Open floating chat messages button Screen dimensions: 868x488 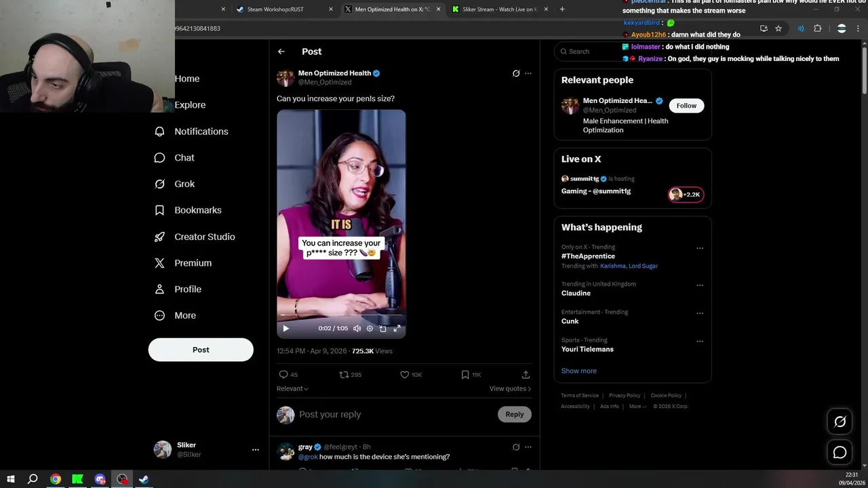[840, 452]
